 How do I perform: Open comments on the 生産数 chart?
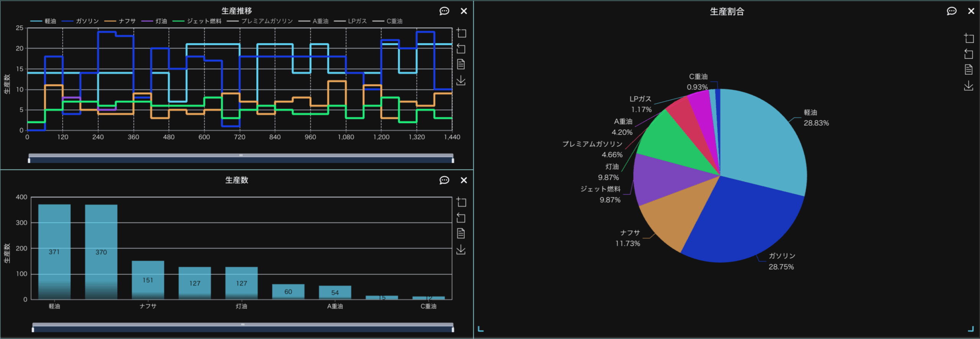click(444, 180)
